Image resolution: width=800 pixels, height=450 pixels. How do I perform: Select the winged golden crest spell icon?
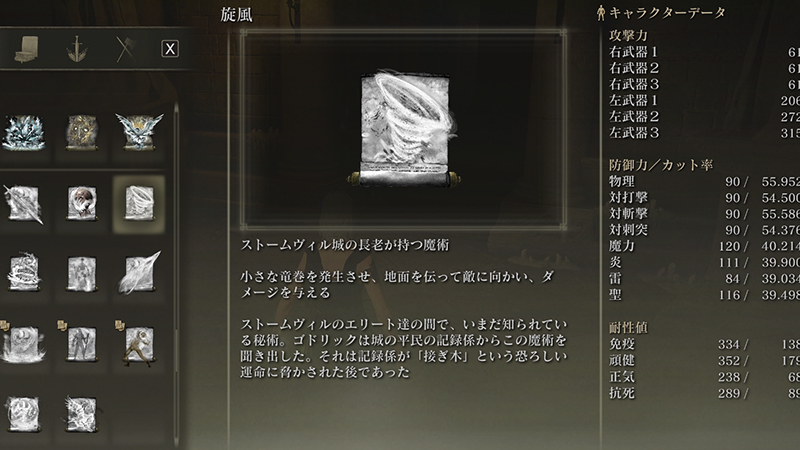pyautogui.click(x=139, y=132)
